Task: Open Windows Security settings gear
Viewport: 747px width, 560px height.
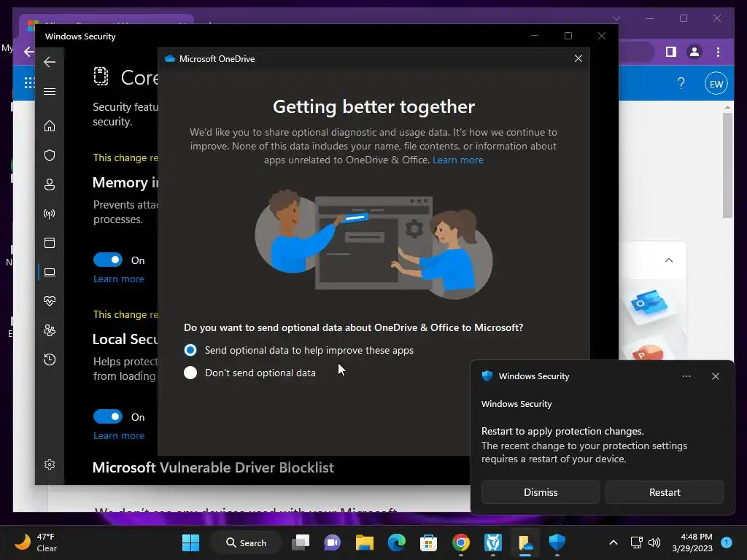Action: click(50, 464)
